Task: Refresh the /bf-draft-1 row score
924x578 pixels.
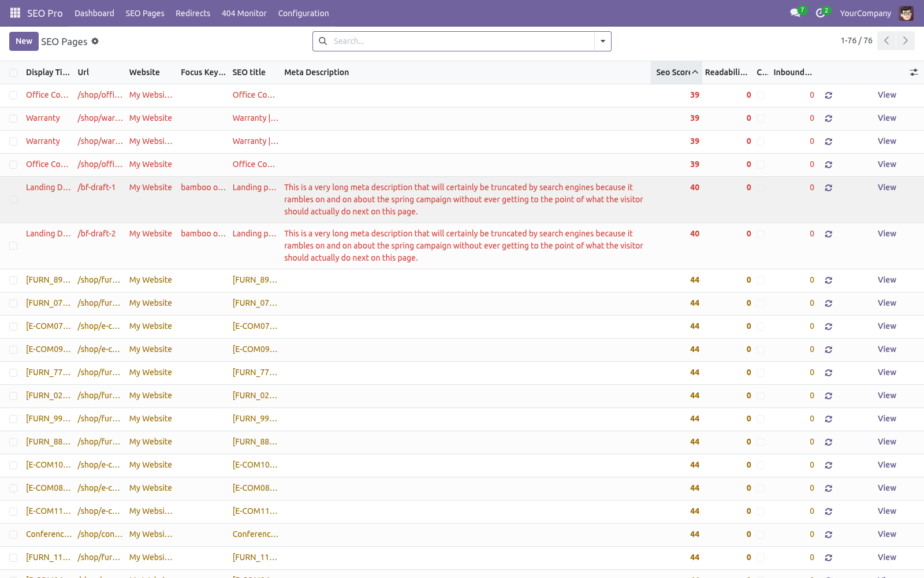Action: coord(828,188)
